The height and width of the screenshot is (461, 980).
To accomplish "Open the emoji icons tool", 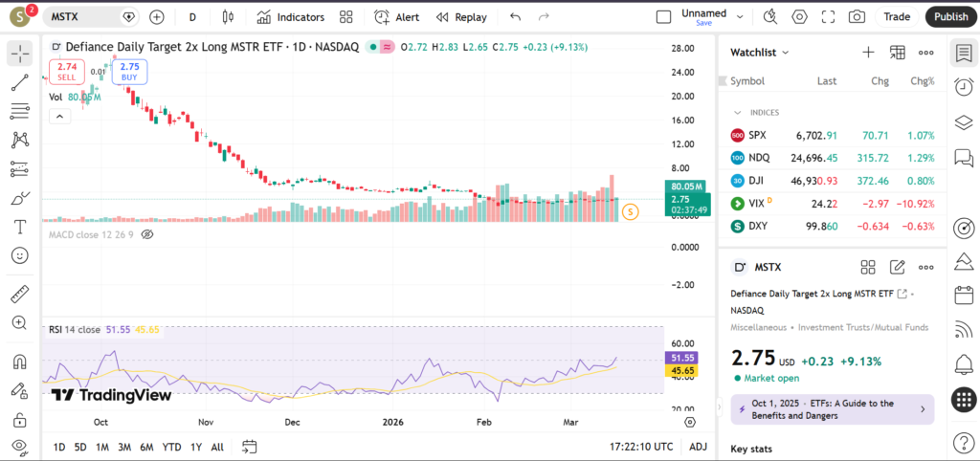I will pyautogui.click(x=19, y=255).
